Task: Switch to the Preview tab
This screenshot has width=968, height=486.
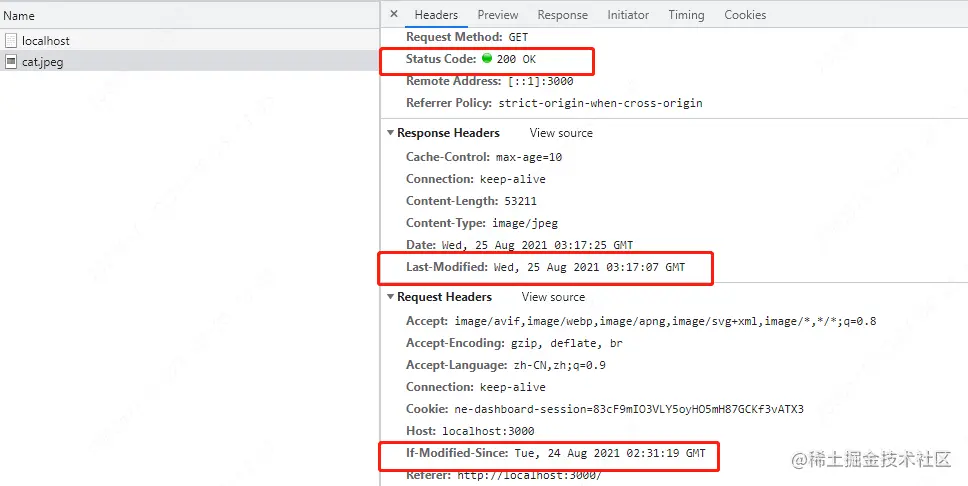Action: click(498, 15)
